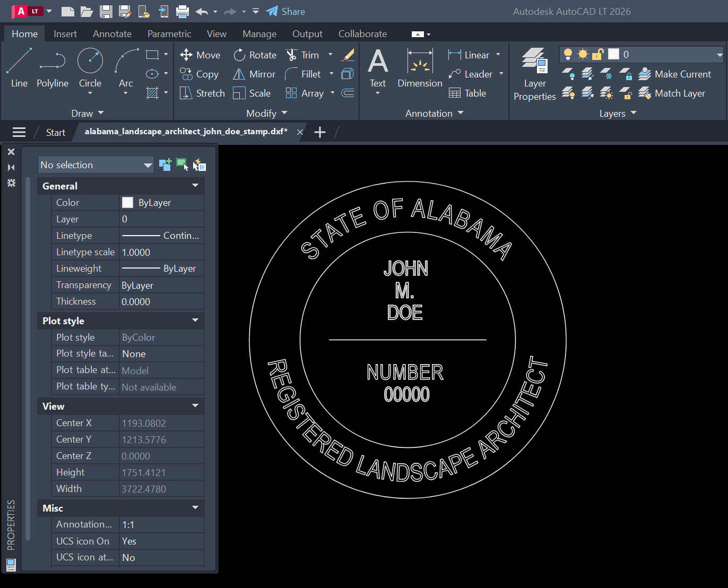Open the Annotate ribbon tab
728x588 pixels.
(x=112, y=33)
